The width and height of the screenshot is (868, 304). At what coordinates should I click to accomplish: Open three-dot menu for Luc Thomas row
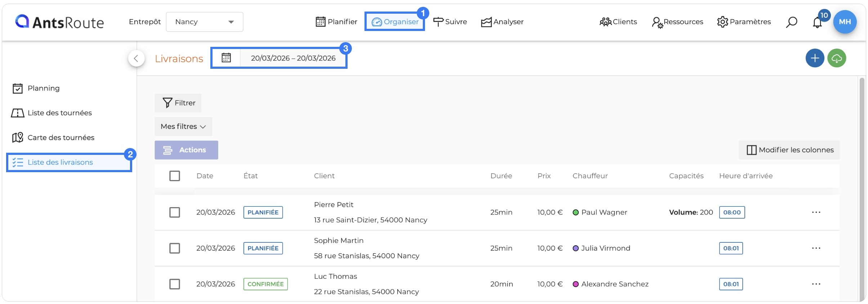(816, 284)
